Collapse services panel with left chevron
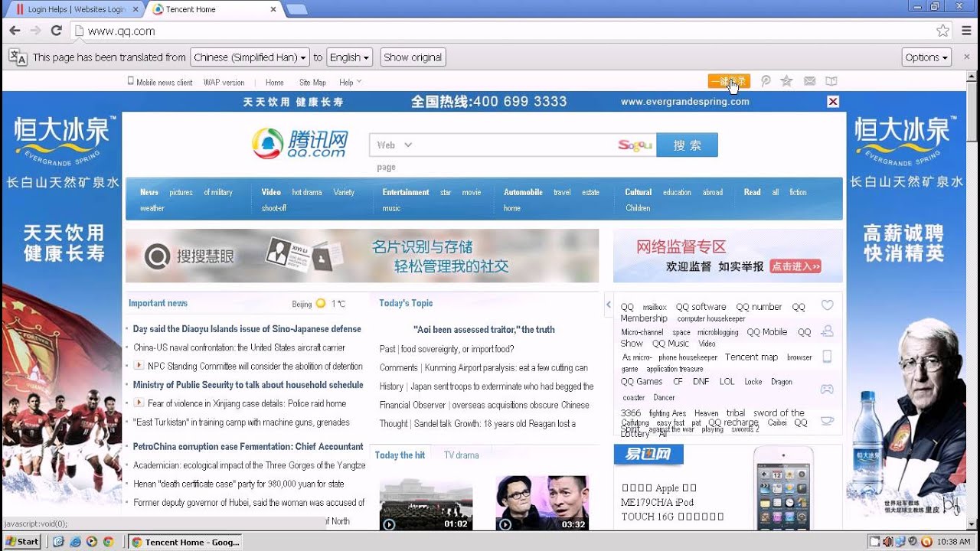 [x=609, y=305]
